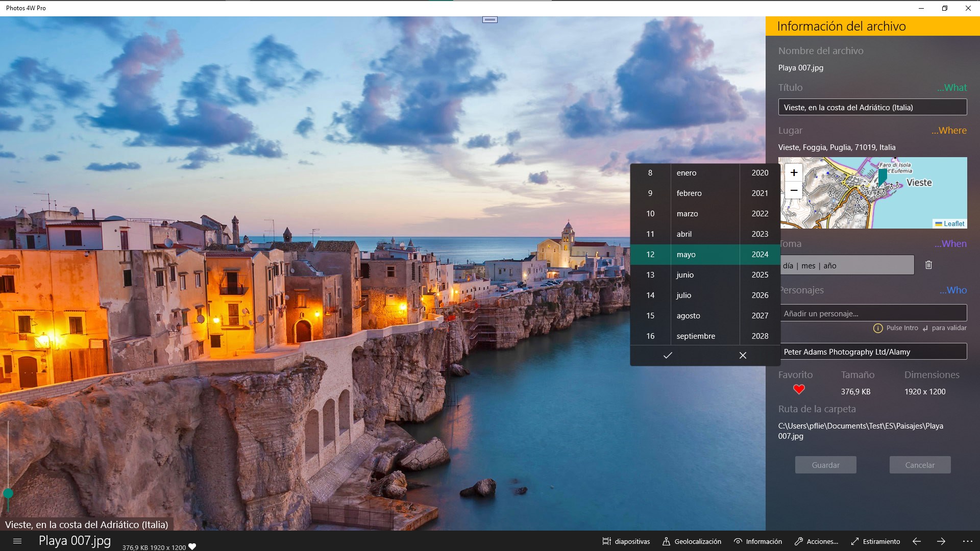
Task: Select day 8 in the date picker
Action: pos(650,173)
